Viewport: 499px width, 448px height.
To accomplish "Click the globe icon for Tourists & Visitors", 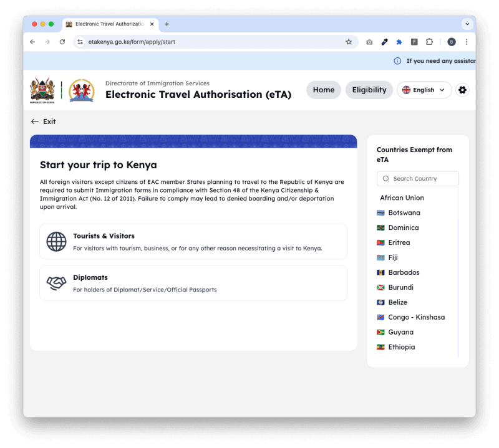I will (x=56, y=242).
